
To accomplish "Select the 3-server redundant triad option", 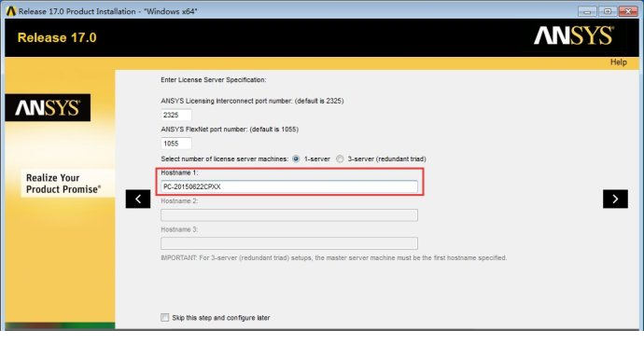I will coord(340,159).
